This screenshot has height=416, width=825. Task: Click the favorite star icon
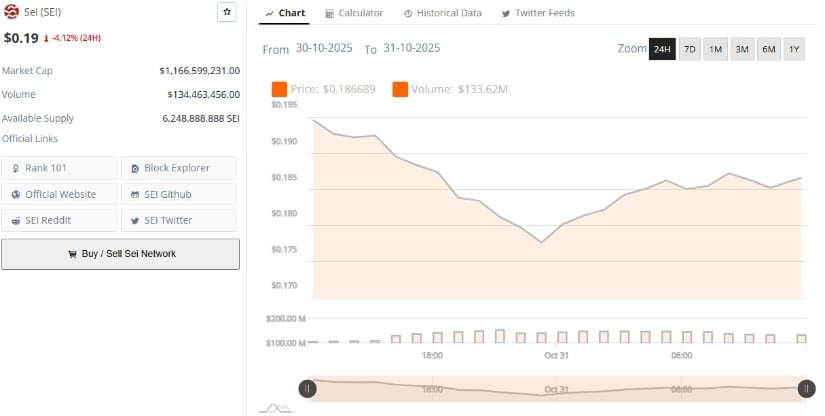(227, 12)
